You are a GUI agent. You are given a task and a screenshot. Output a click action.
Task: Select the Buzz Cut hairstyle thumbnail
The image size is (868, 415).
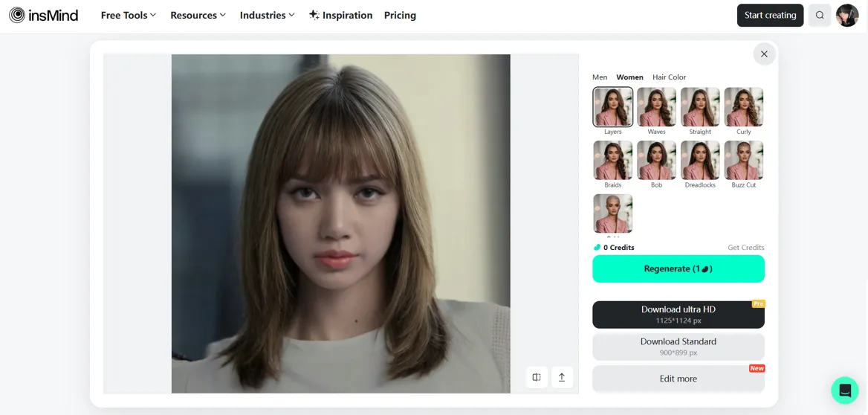coord(744,160)
